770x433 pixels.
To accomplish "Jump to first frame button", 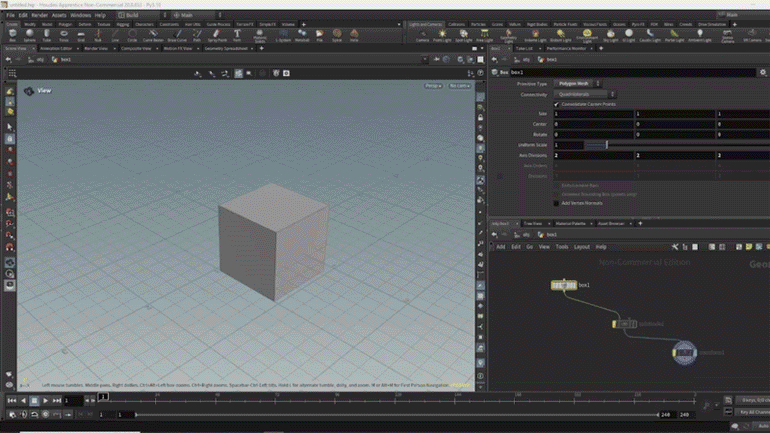I will (x=12, y=401).
